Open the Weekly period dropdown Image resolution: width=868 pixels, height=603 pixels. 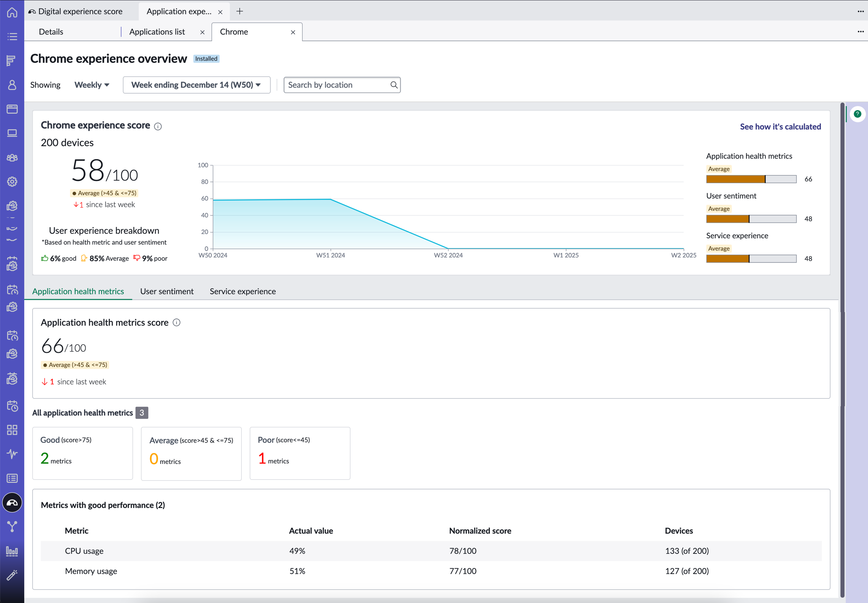[92, 85]
